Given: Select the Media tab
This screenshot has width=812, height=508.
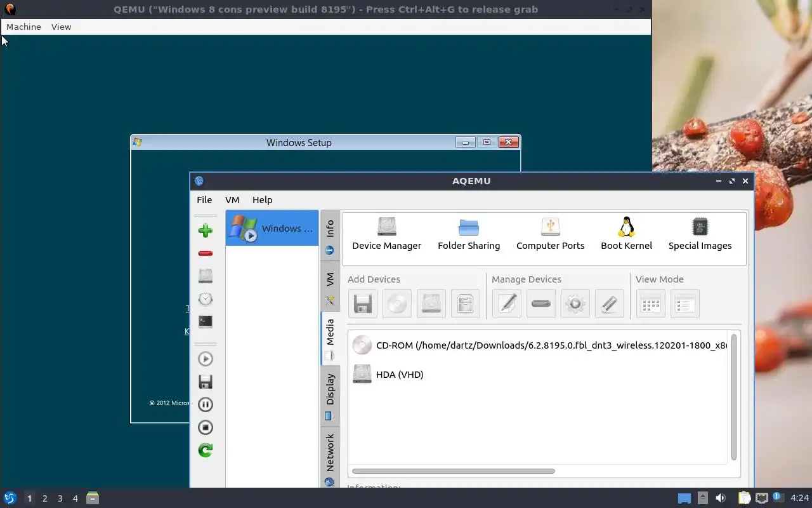Looking at the screenshot, I should [330, 338].
